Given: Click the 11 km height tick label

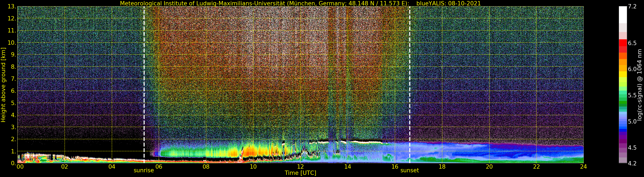Looking at the screenshot, I should pyautogui.click(x=12, y=31).
